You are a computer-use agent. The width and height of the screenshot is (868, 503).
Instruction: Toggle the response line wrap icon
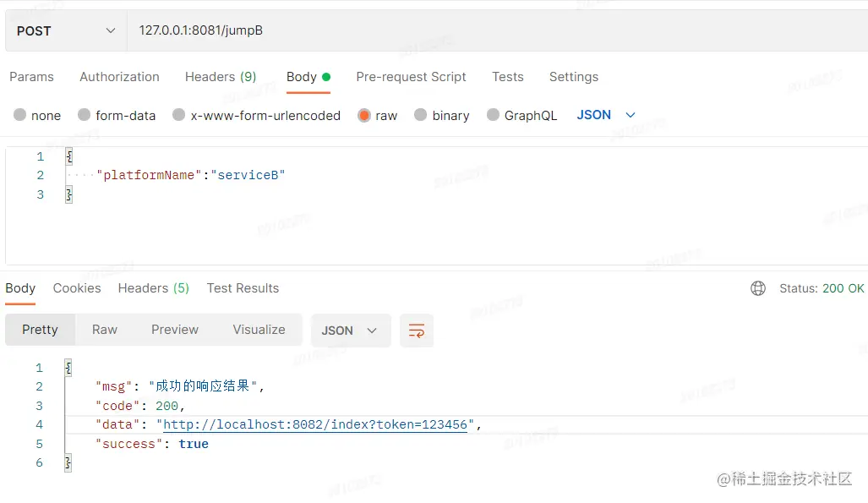click(x=417, y=331)
